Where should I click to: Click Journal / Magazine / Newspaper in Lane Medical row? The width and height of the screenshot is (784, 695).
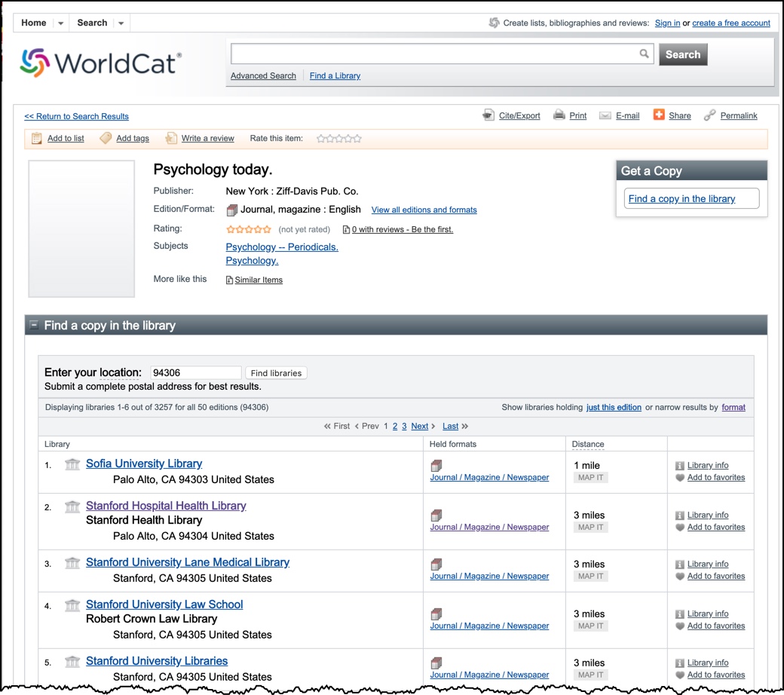(x=489, y=576)
